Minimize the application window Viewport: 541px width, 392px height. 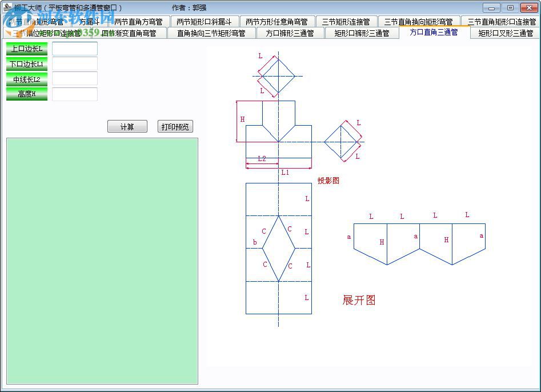coord(492,7)
